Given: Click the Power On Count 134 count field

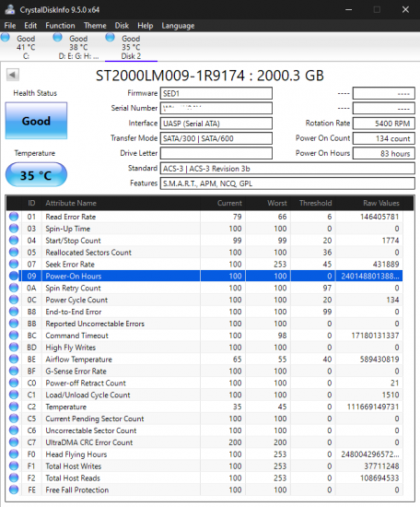Looking at the screenshot, I should [383, 138].
